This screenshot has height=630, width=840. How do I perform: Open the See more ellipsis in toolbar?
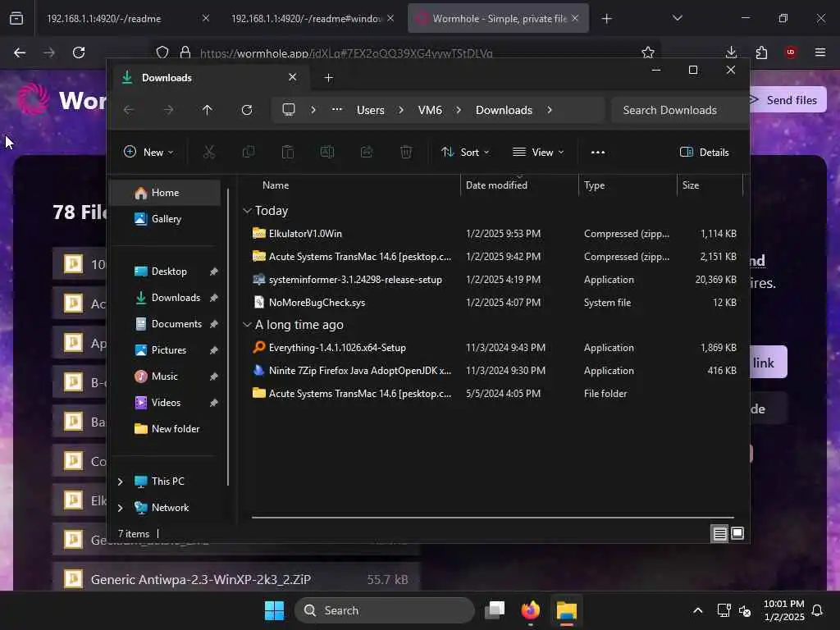pos(598,152)
